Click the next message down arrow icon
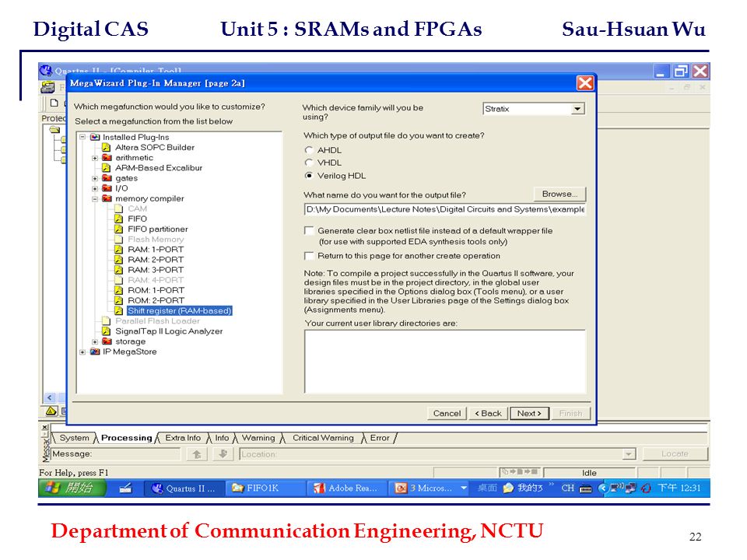 click(223, 454)
